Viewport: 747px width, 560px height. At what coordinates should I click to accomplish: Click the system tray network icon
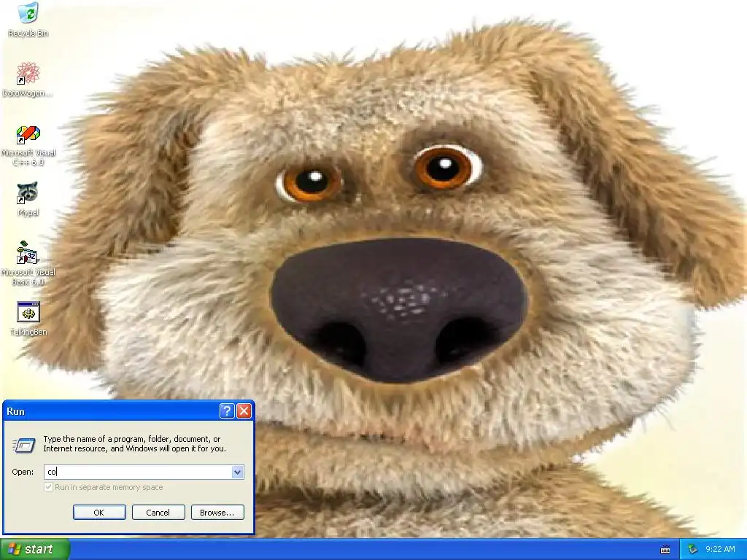pyautogui.click(x=692, y=550)
